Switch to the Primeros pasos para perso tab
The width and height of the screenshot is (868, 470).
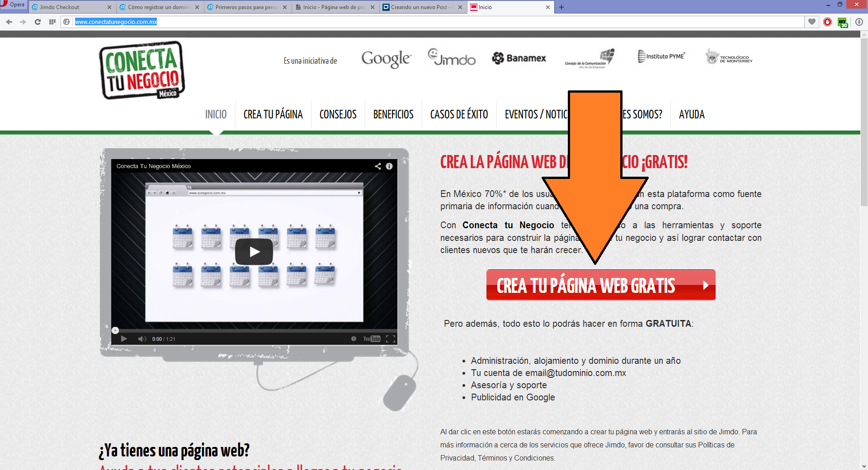click(247, 7)
